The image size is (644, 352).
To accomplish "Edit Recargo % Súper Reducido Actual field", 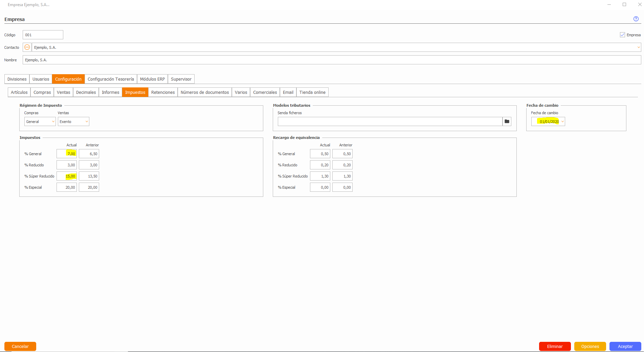I will coord(320,176).
